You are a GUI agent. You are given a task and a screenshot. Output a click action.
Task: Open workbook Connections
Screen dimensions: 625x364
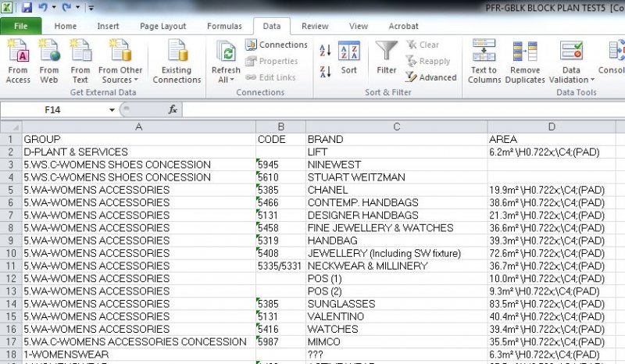[277, 45]
